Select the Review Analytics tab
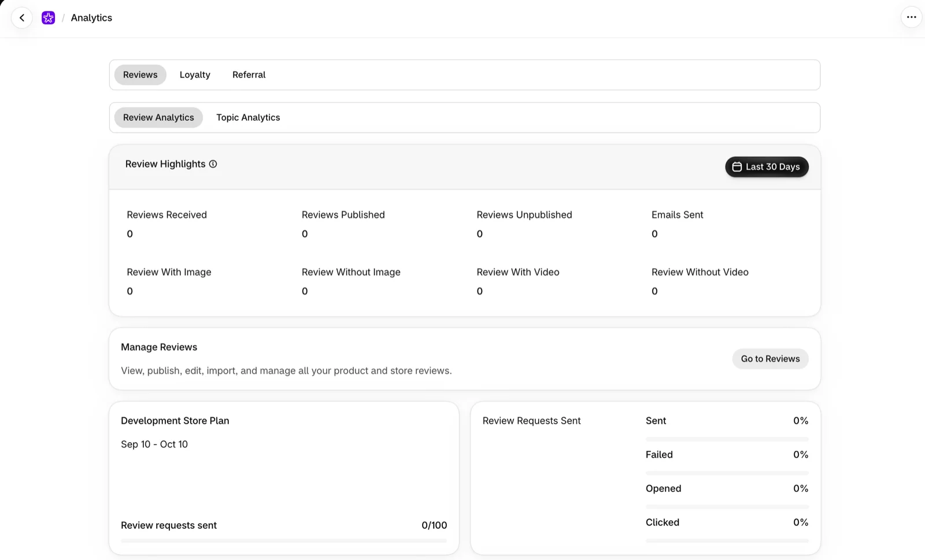Viewport: 925px width, 560px height. tap(158, 118)
